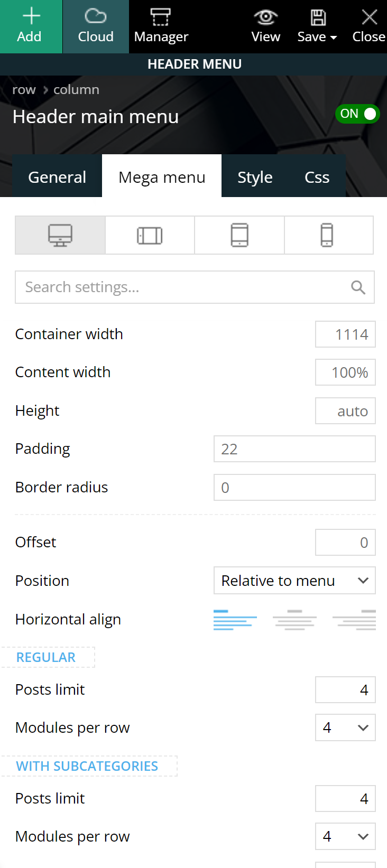
Task: Set horizontal align to right
Action: (354, 620)
